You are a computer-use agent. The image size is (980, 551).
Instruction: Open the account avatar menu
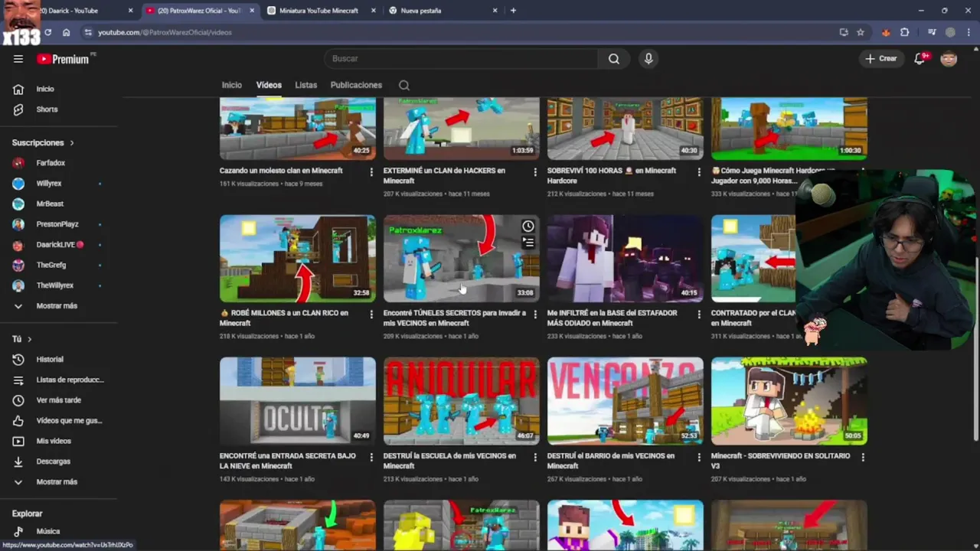[949, 59]
